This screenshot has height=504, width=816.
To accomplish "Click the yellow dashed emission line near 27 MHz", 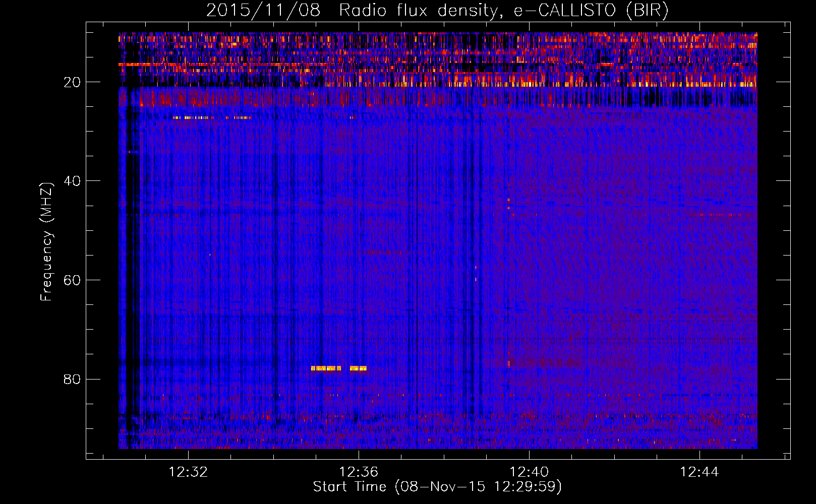I will [212, 117].
